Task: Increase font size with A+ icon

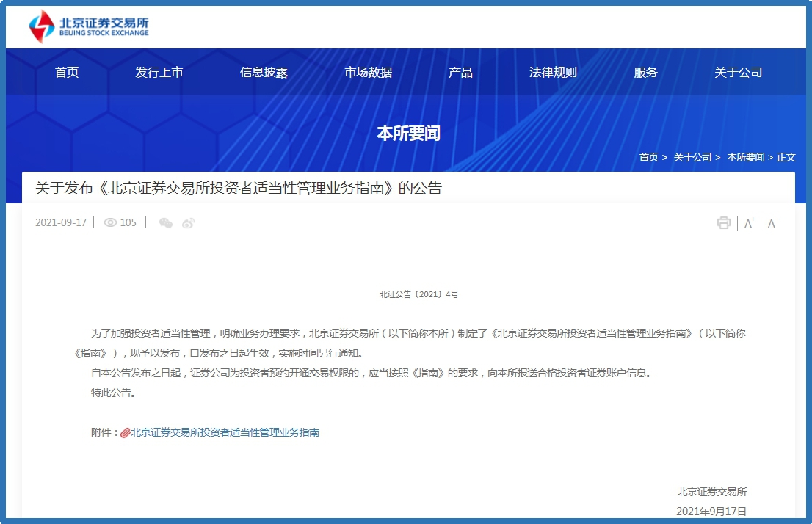Action: click(x=750, y=223)
